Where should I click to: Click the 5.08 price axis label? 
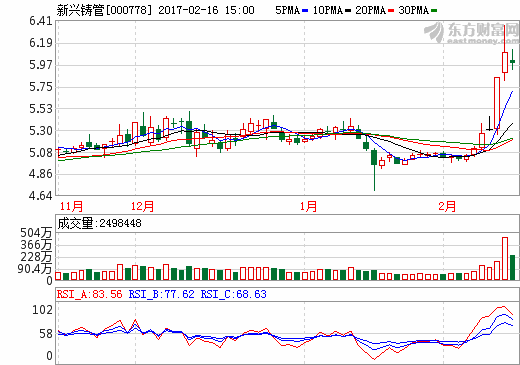[41, 153]
